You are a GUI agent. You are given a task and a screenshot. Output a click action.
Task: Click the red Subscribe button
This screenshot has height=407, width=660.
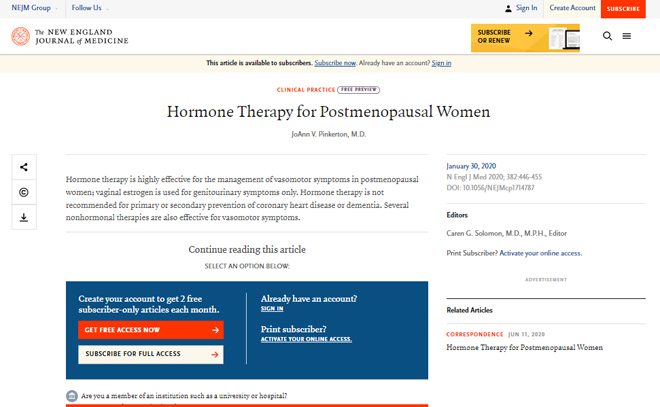click(623, 9)
